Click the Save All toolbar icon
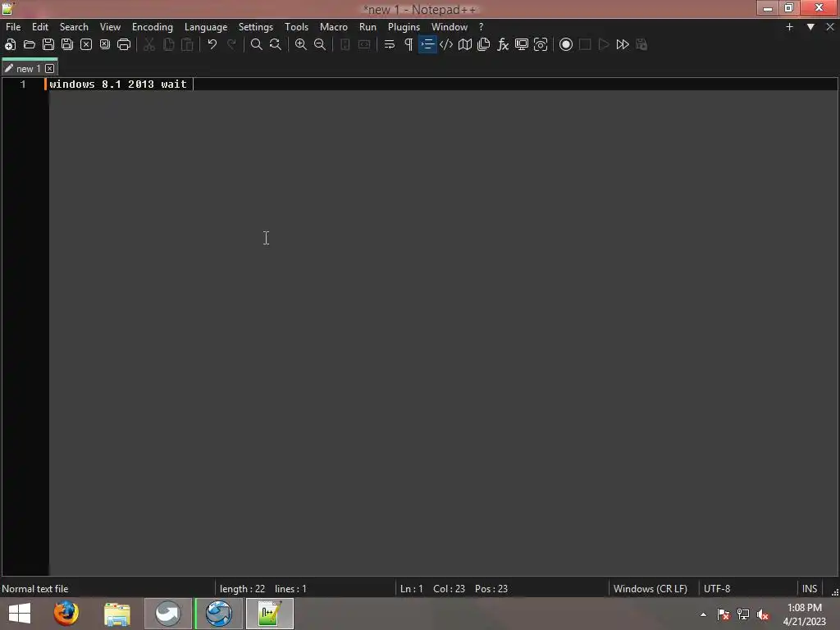The height and width of the screenshot is (630, 840). 67,44
